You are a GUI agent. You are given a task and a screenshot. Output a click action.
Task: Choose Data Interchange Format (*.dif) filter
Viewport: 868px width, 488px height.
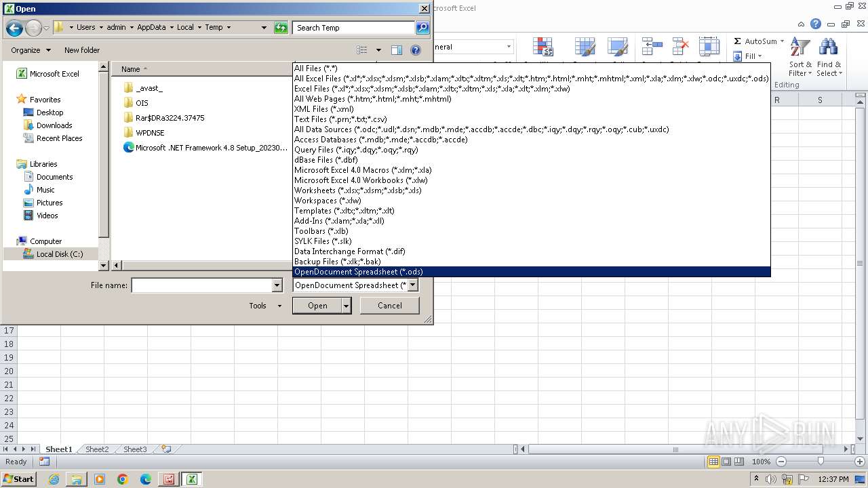(532, 251)
